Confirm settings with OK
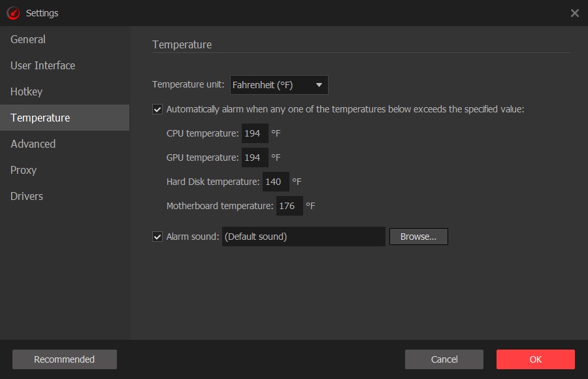This screenshot has width=588, height=379. (x=535, y=359)
